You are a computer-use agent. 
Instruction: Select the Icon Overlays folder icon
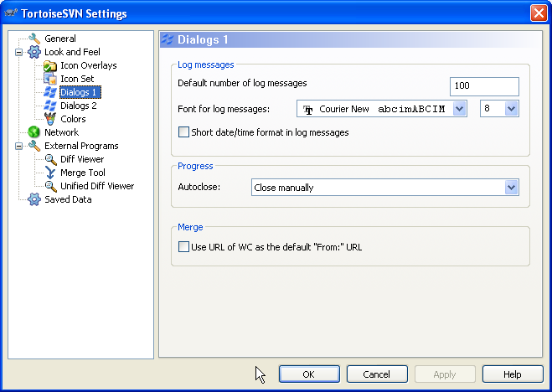point(50,65)
